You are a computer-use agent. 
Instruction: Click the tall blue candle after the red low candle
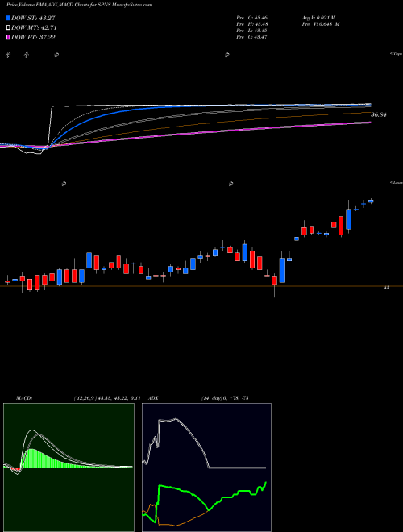(x=282, y=270)
